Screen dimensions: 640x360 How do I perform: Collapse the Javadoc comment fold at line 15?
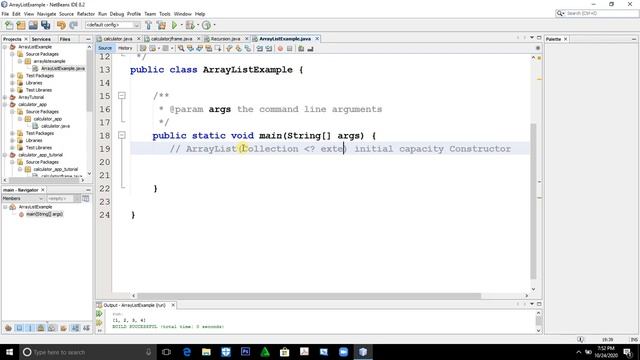point(122,96)
